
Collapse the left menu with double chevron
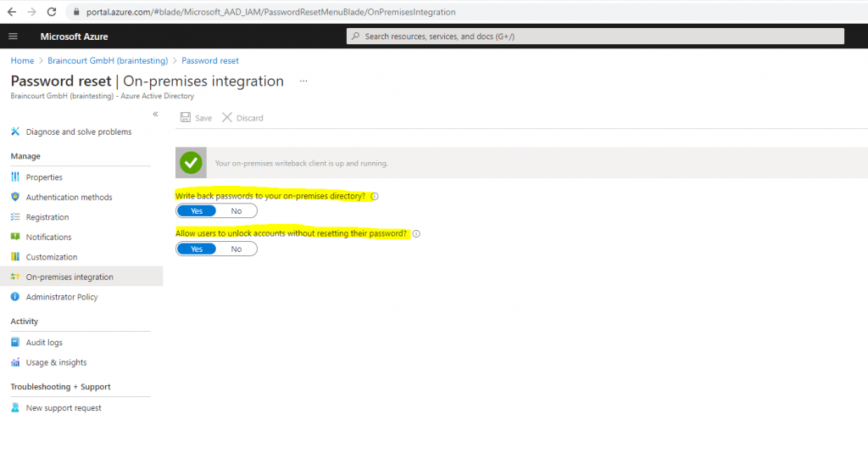coord(156,115)
